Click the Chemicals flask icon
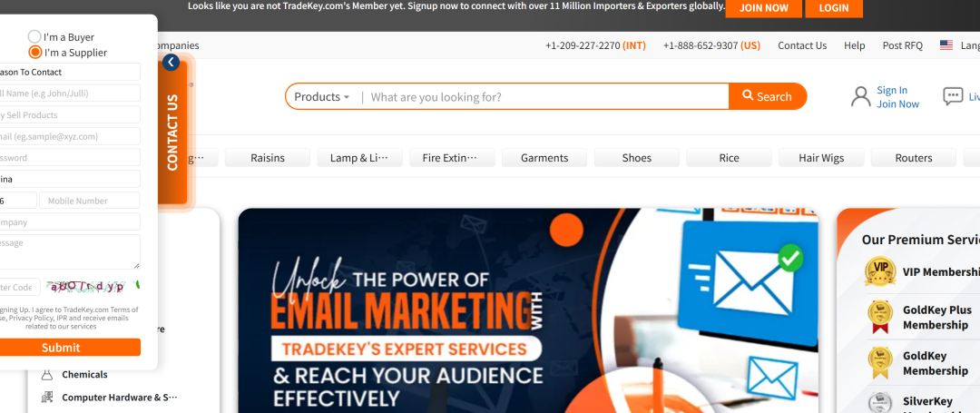Image resolution: width=980 pixels, height=413 pixels. click(x=47, y=375)
